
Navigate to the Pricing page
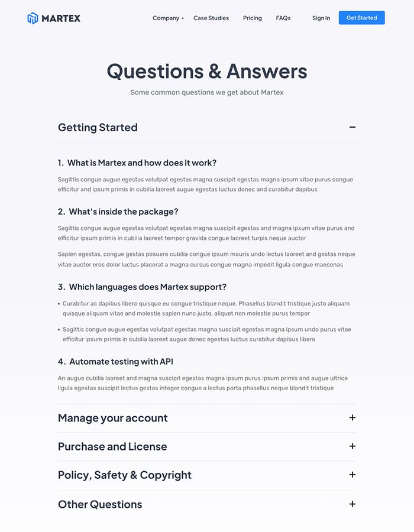coord(252,18)
